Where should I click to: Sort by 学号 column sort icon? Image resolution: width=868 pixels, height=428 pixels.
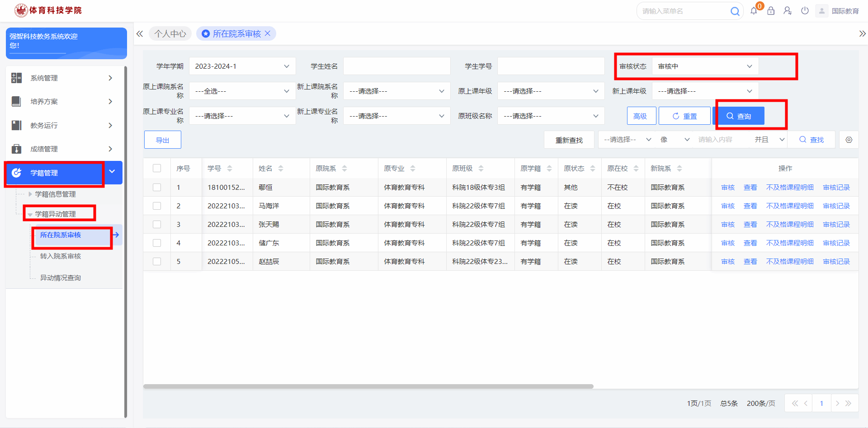tap(230, 169)
